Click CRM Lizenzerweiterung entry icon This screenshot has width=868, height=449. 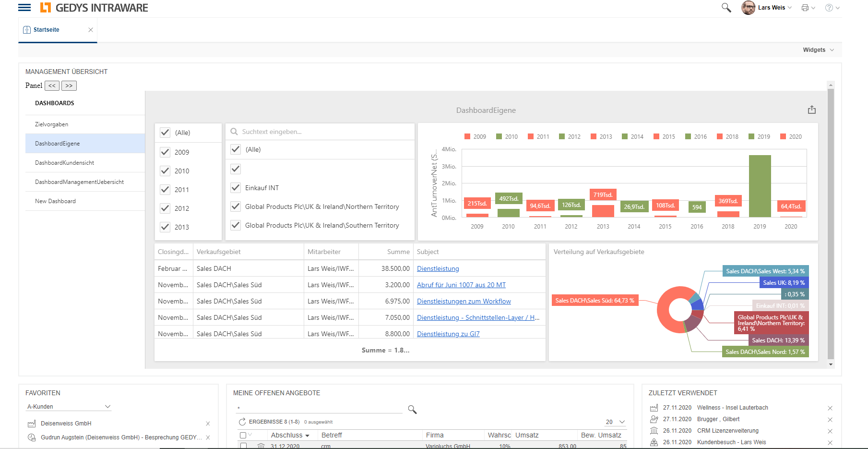pos(654,431)
